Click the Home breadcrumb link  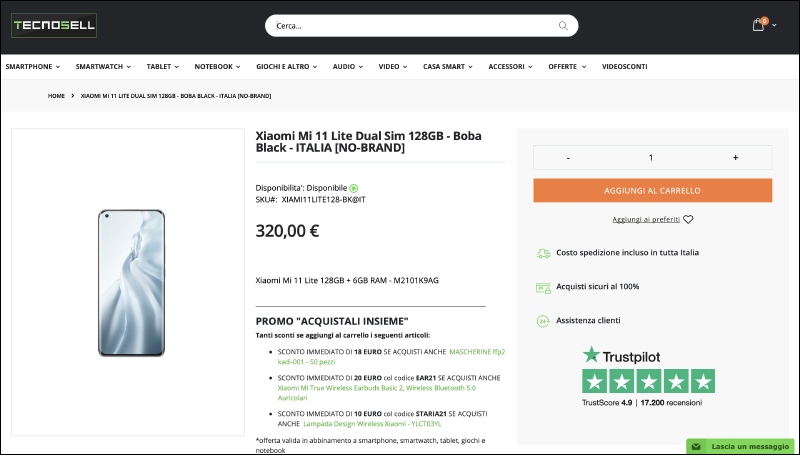[56, 96]
